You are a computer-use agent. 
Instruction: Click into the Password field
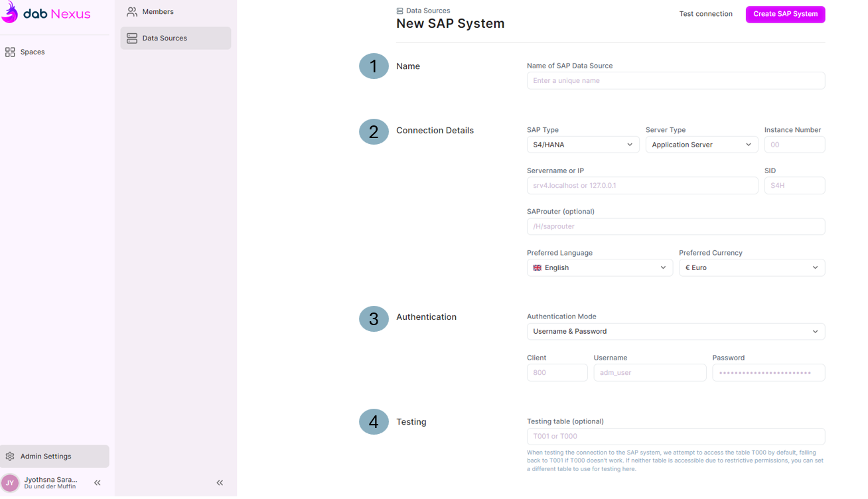768,373
